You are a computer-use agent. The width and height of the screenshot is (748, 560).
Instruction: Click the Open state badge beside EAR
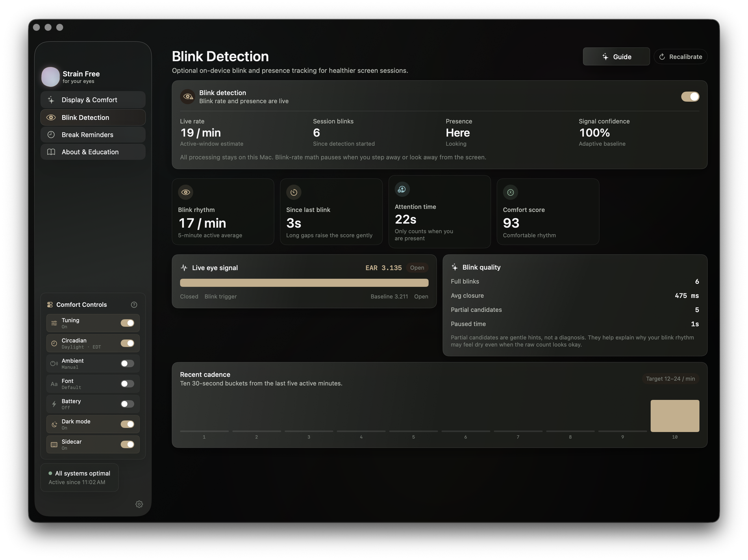click(x=417, y=268)
